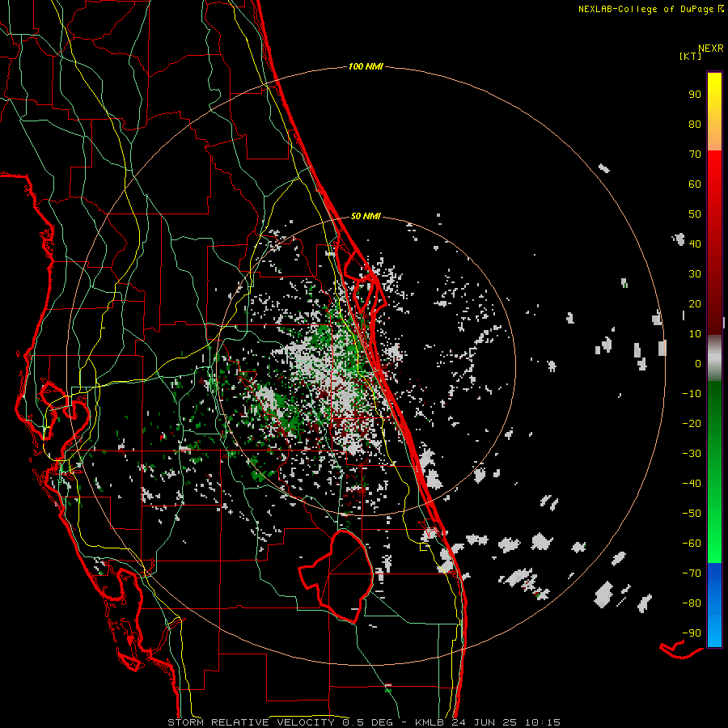Click the -50 value on velocity scale
This screenshot has width=728, height=728.
692,514
